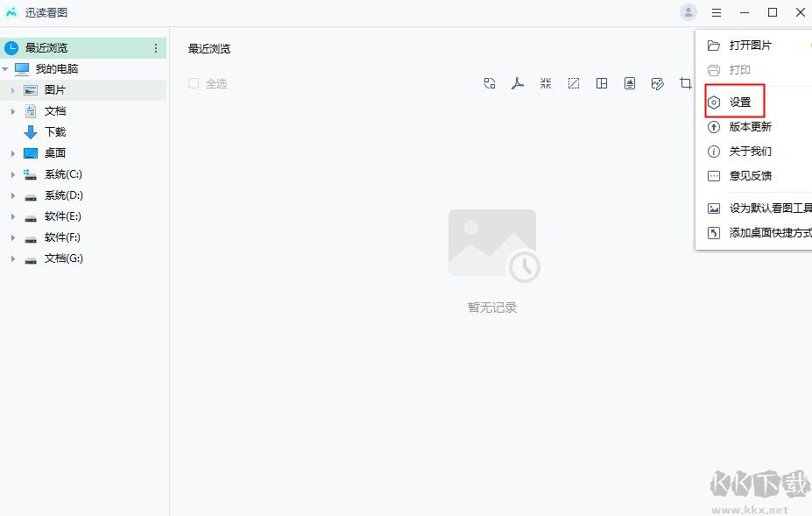Collapse the 我的电脑 tree node
The width and height of the screenshot is (812, 516).
9,67
